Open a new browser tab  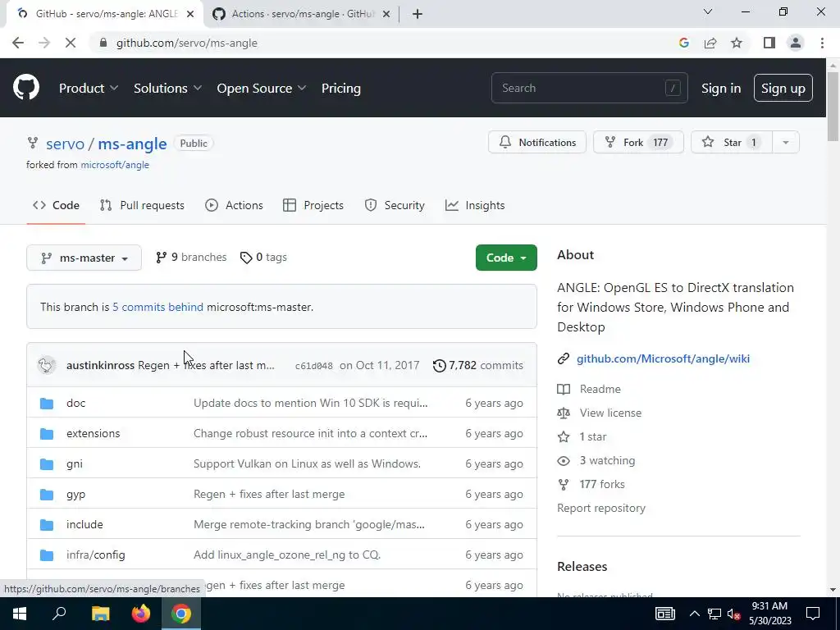point(418,14)
